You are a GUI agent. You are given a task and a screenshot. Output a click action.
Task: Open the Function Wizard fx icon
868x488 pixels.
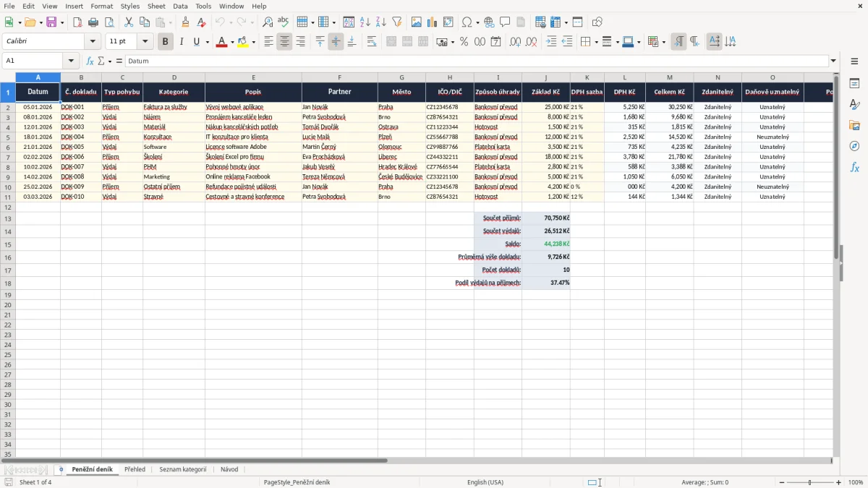tap(90, 61)
